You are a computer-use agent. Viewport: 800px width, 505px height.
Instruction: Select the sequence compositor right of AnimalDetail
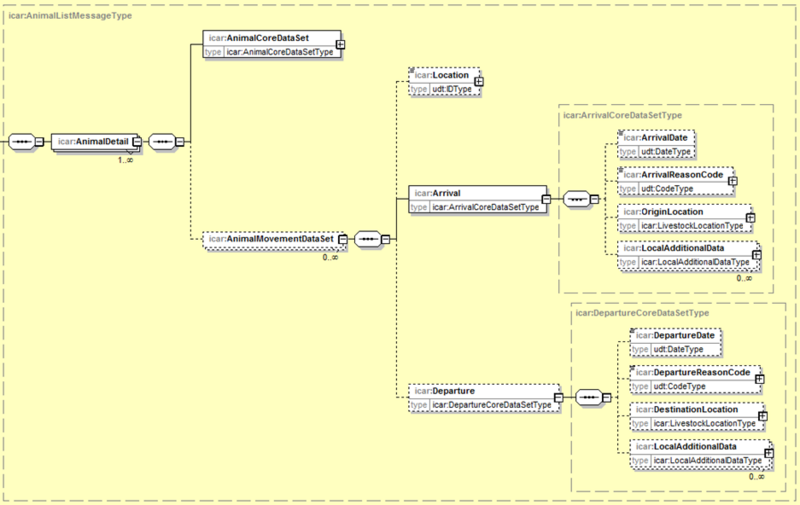pyautogui.click(x=162, y=142)
